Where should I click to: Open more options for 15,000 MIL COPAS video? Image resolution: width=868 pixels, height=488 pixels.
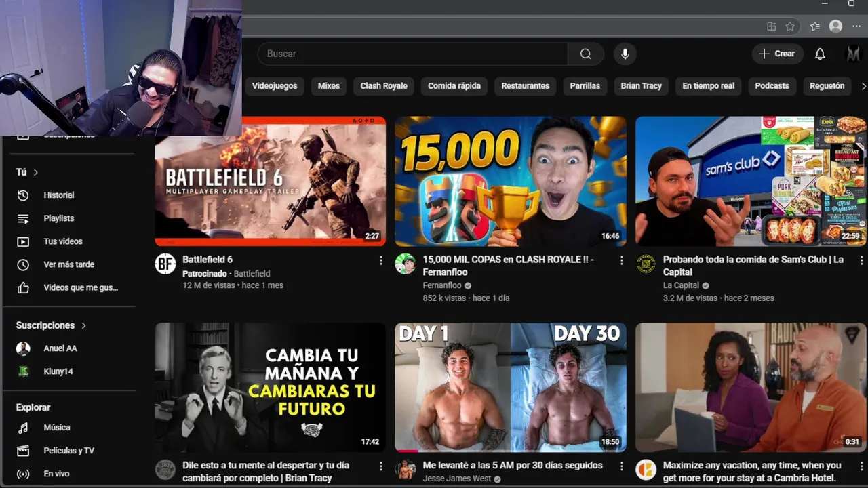click(x=621, y=260)
